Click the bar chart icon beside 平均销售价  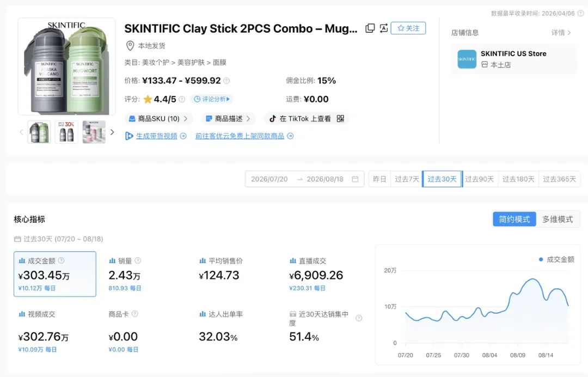203,261
